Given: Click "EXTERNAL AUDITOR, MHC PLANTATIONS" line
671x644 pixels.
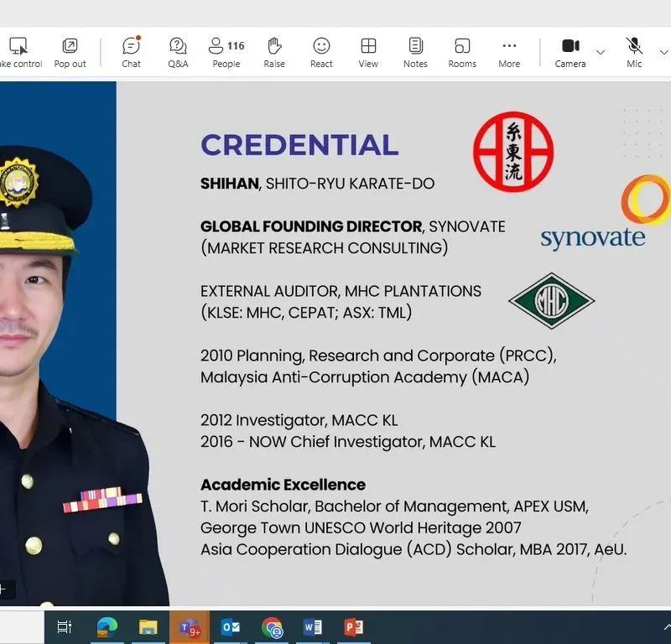Looking at the screenshot, I should pos(341,291).
